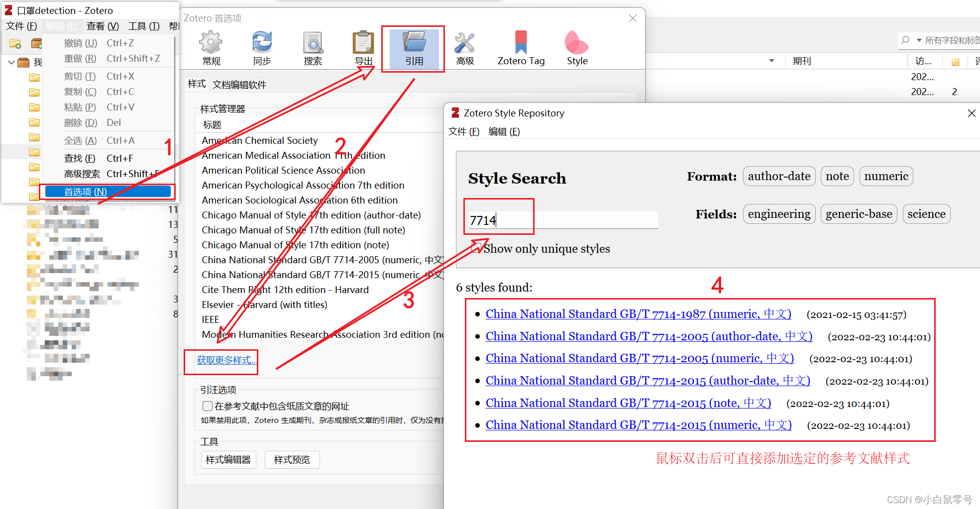This screenshot has width=980, height=509.
Task: Open GB/T 7714-1987 (numeric, 中文) style link
Action: [x=638, y=314]
